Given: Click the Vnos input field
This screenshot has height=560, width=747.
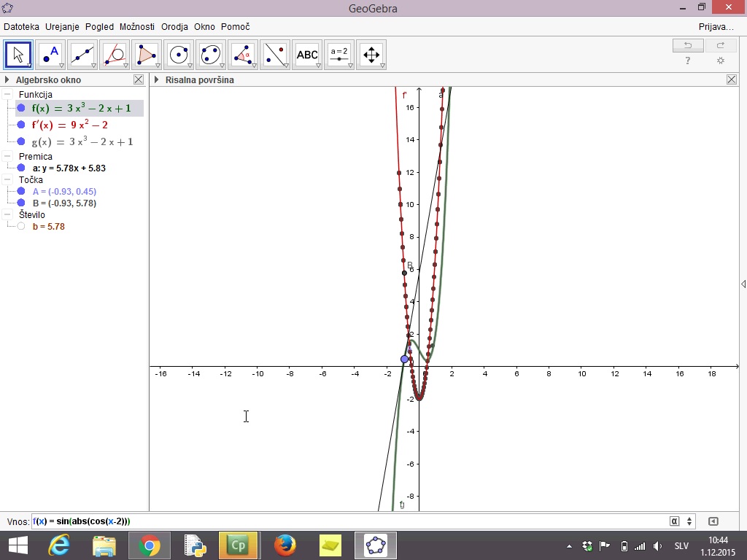Looking at the screenshot, I should (350, 521).
